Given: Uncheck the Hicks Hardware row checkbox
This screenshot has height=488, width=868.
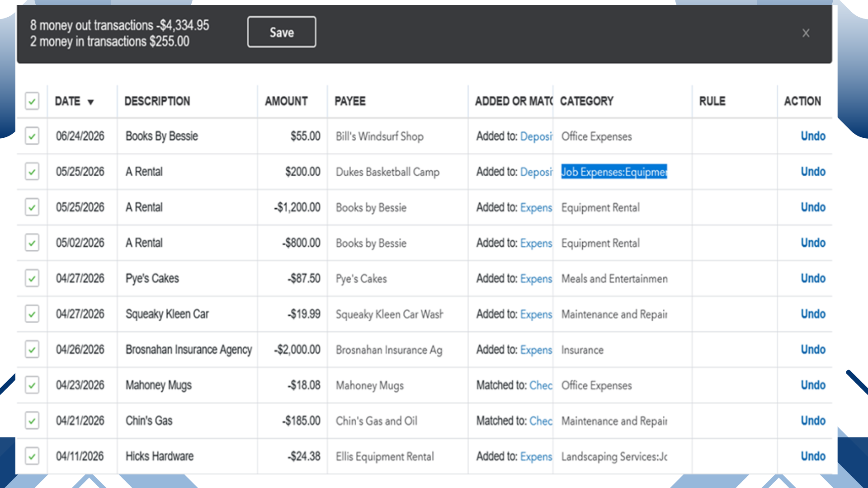Looking at the screenshot, I should click(x=32, y=456).
